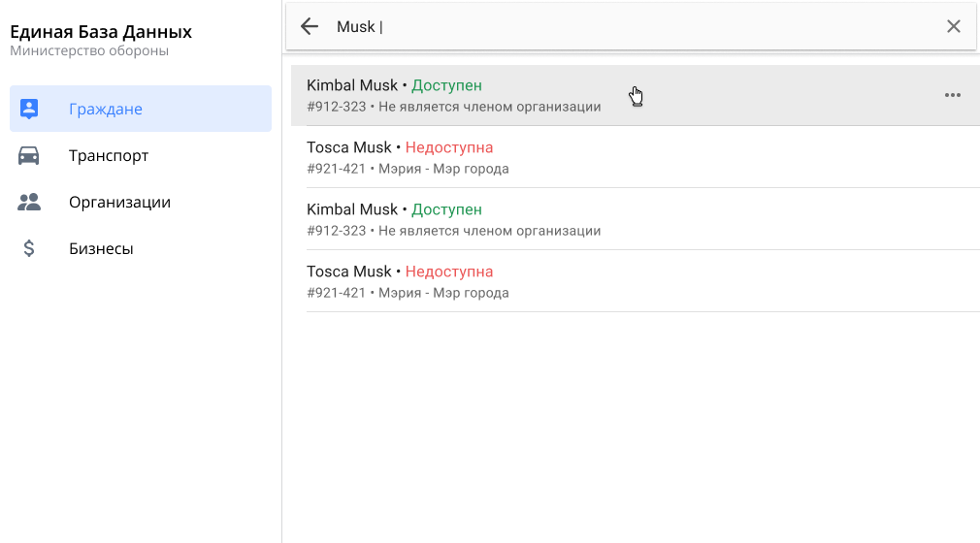This screenshot has height=543, width=980.
Task: Go to the Организации section
Action: pyautogui.click(x=119, y=202)
